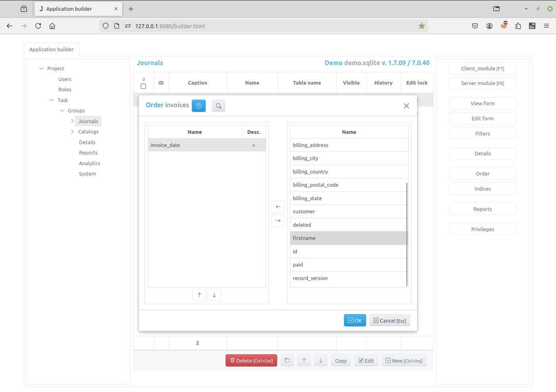Viewport: 556px width, 392px height.
Task: Click the down arrow under the ordered fields
Action: [214, 295]
